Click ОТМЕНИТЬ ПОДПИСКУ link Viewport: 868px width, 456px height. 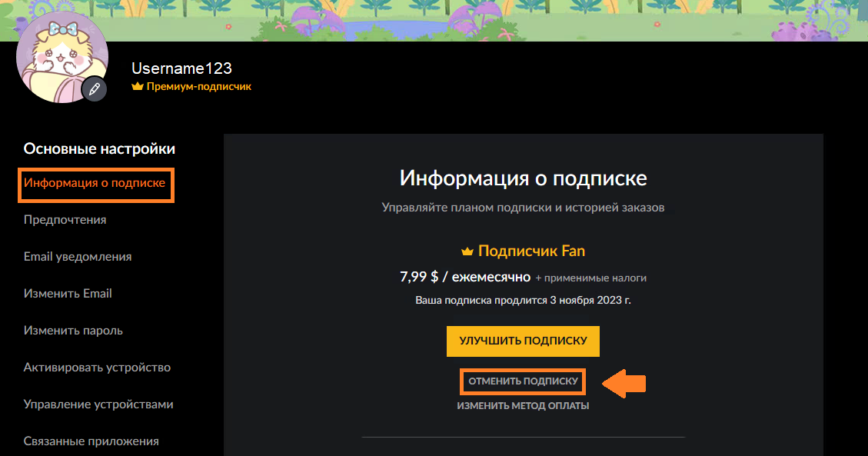click(x=523, y=381)
